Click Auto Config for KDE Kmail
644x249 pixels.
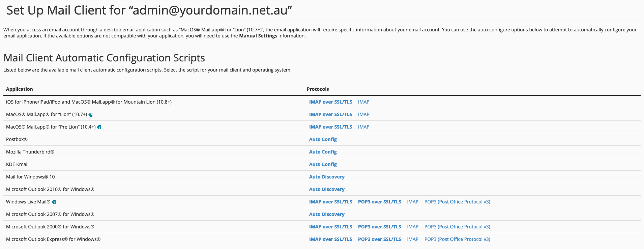(323, 164)
